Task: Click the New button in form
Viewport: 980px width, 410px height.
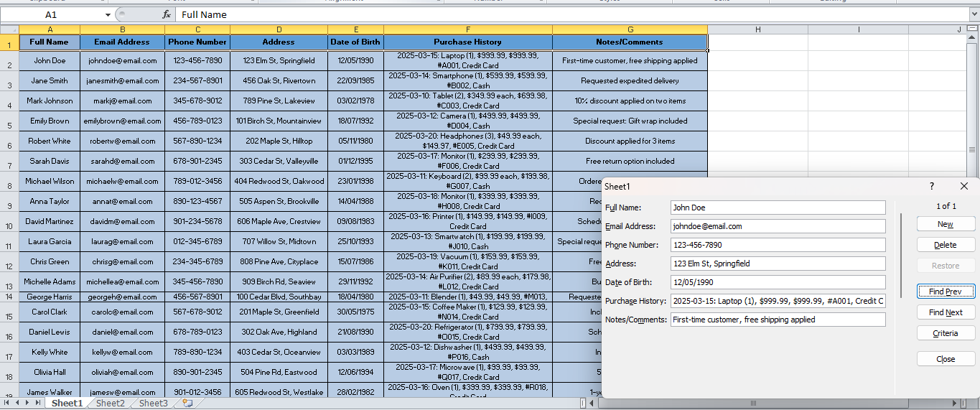Action: 946,224
